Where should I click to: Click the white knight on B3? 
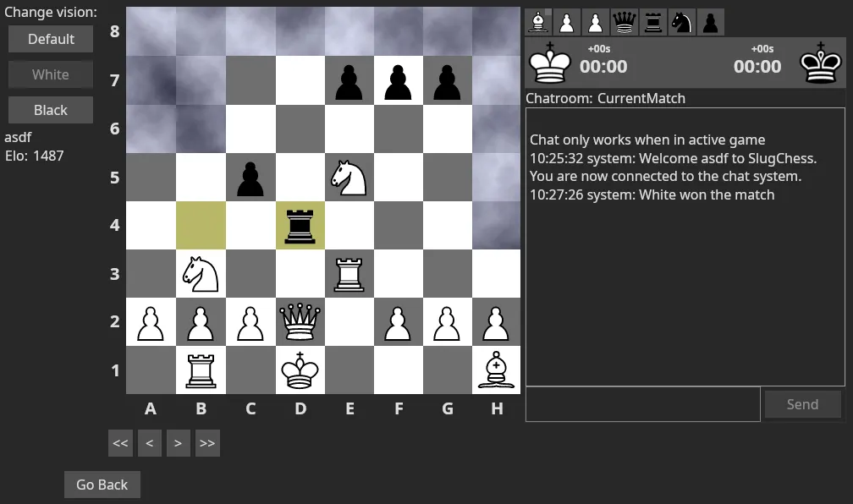(201, 274)
